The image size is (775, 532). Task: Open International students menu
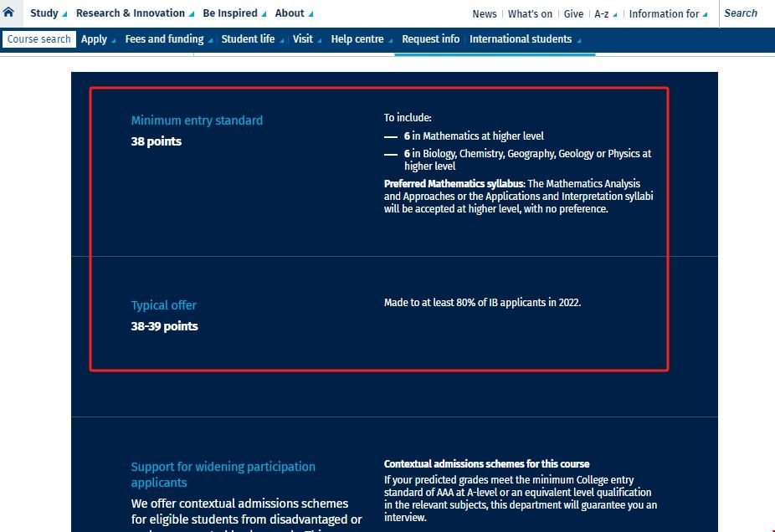tap(524, 39)
